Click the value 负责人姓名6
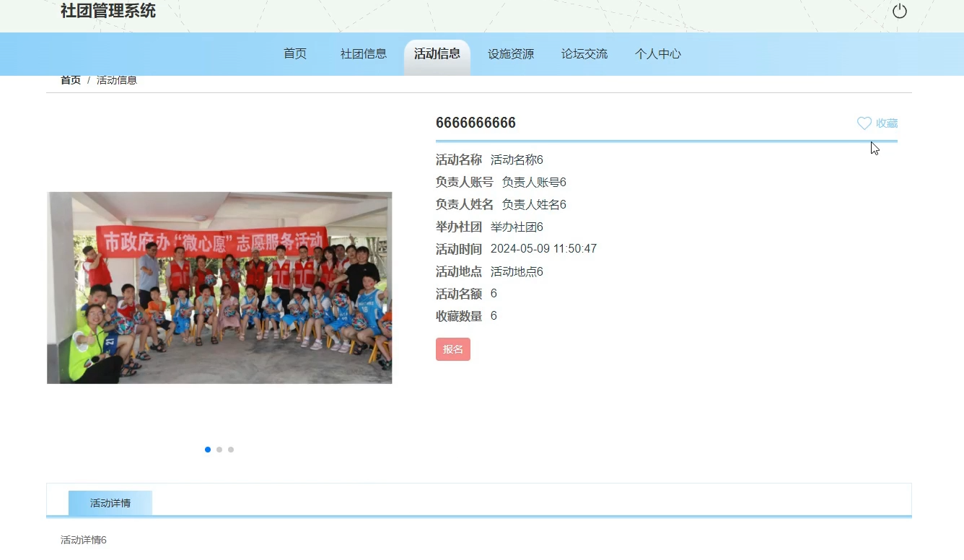The height and width of the screenshot is (560, 964). pyautogui.click(x=534, y=204)
